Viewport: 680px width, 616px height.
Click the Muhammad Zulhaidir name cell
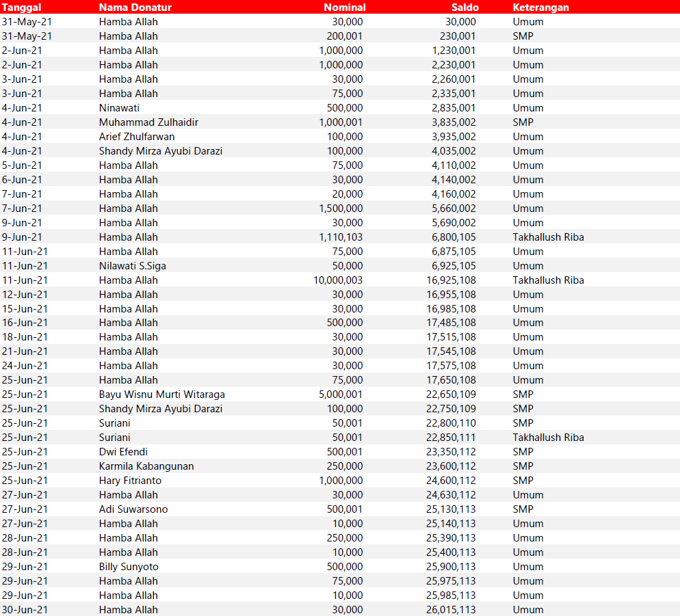tap(148, 122)
